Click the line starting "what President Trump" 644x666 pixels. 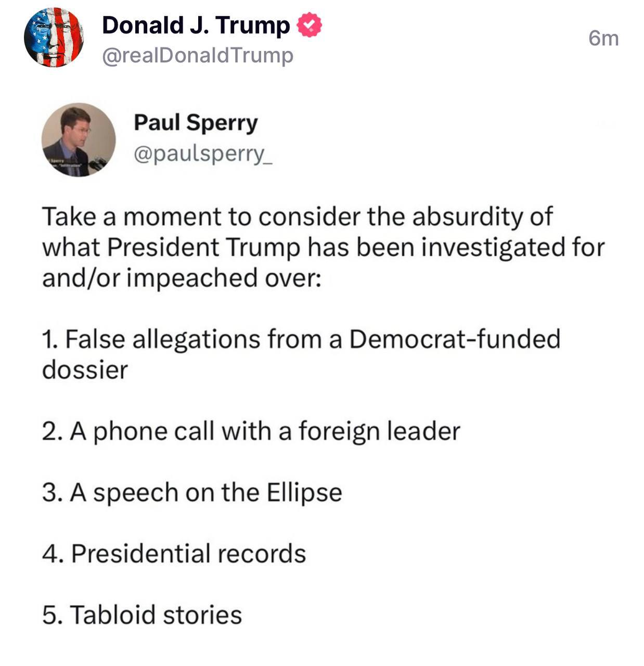[x=323, y=247]
